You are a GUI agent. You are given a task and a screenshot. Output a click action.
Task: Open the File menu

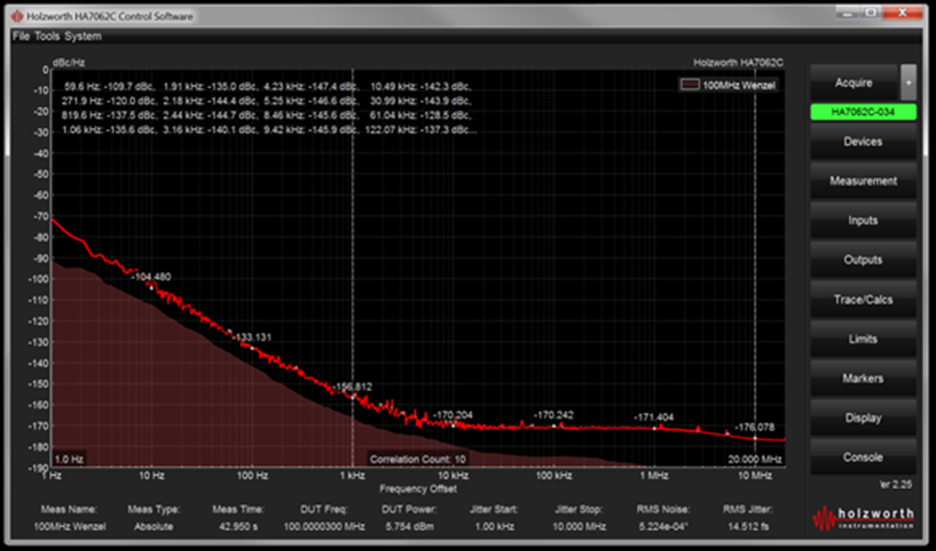(x=20, y=36)
